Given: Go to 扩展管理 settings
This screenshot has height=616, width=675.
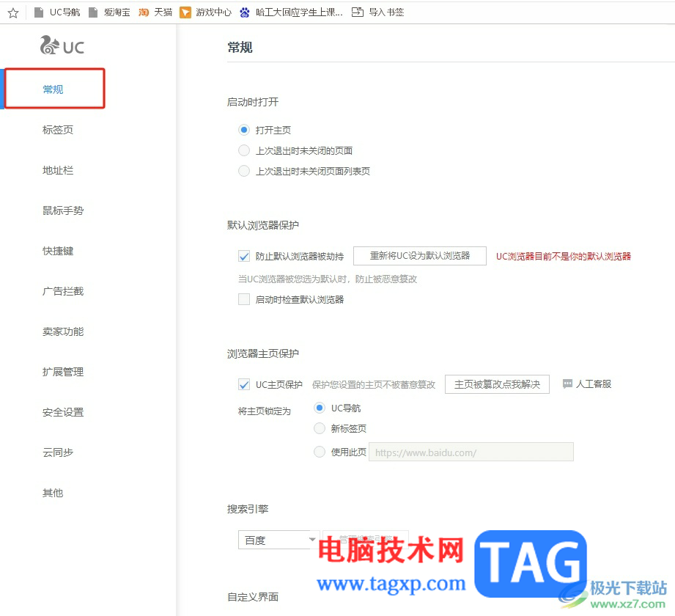Looking at the screenshot, I should point(63,372).
